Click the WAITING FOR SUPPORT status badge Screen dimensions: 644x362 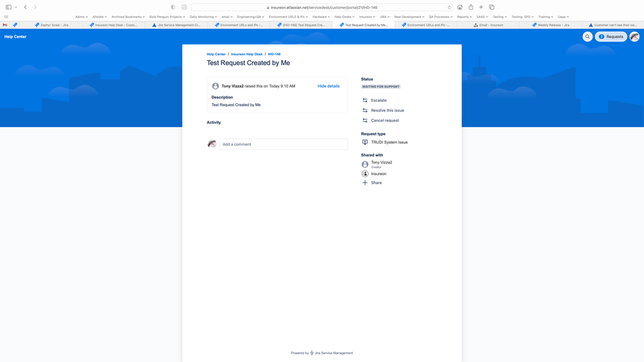pyautogui.click(x=381, y=86)
